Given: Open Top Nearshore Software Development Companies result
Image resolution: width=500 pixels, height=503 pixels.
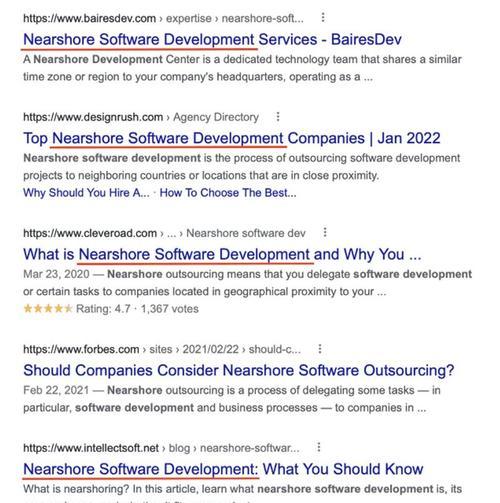Looking at the screenshot, I should pyautogui.click(x=232, y=138).
